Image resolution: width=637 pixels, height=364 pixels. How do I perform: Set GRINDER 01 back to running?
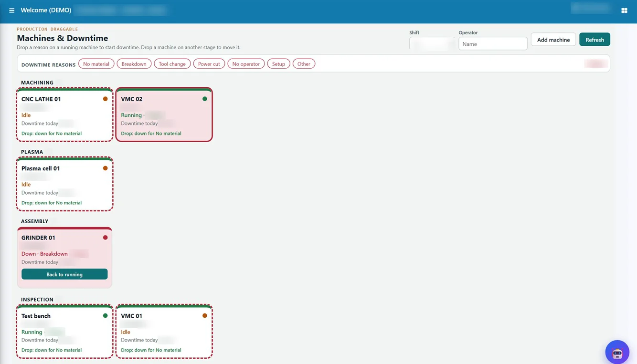(64, 274)
